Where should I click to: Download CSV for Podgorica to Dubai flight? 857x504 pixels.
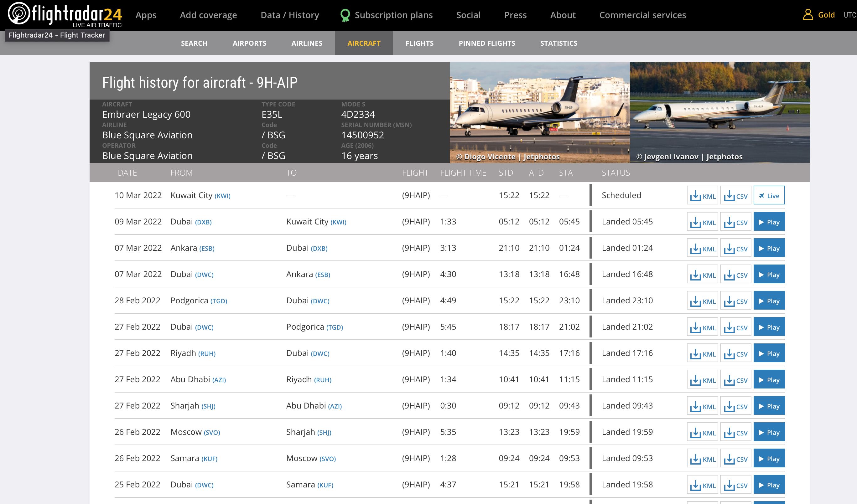click(735, 301)
